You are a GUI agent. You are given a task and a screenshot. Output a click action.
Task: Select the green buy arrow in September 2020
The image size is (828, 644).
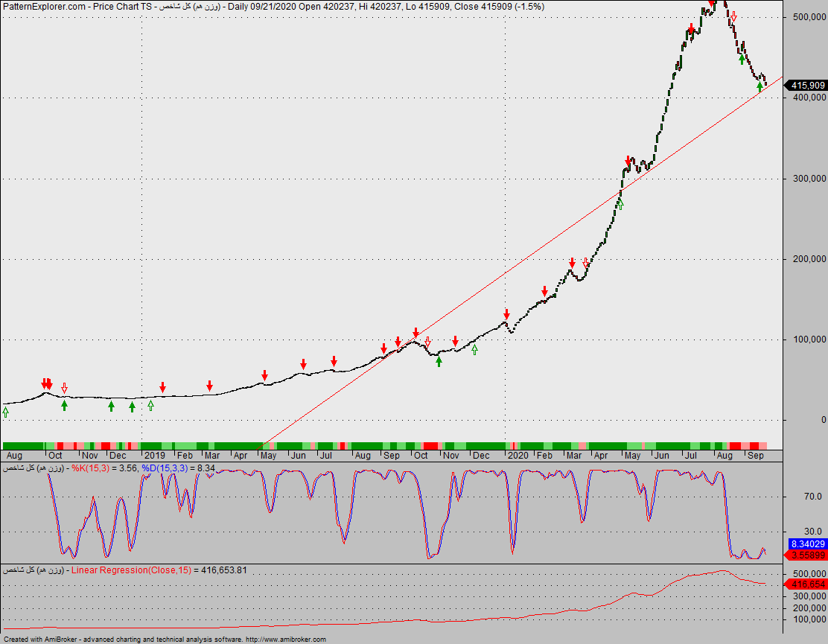[760, 87]
